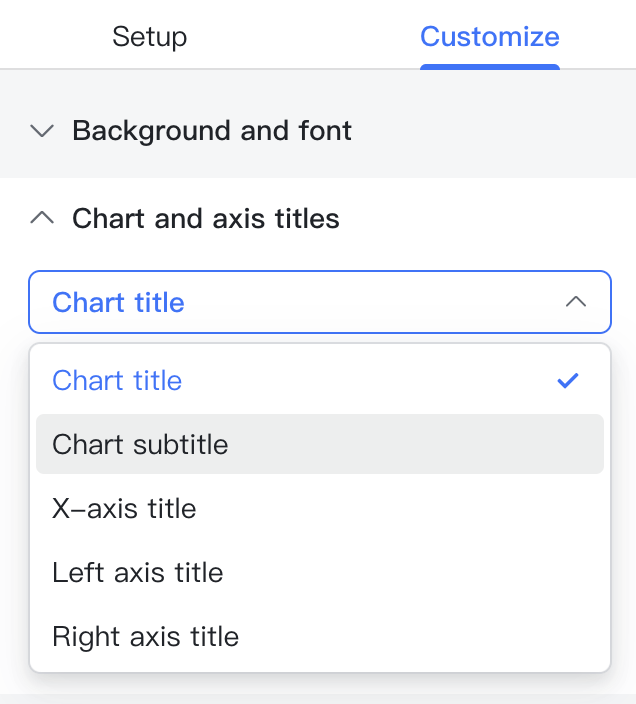Click the Chart and axis titles heading
The image size is (636, 704).
206,218
